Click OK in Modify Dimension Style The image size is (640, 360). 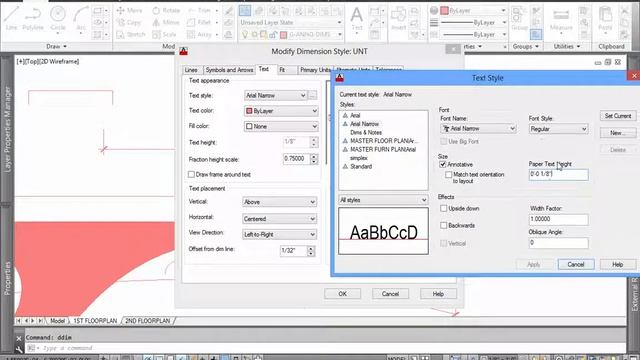tap(342, 294)
